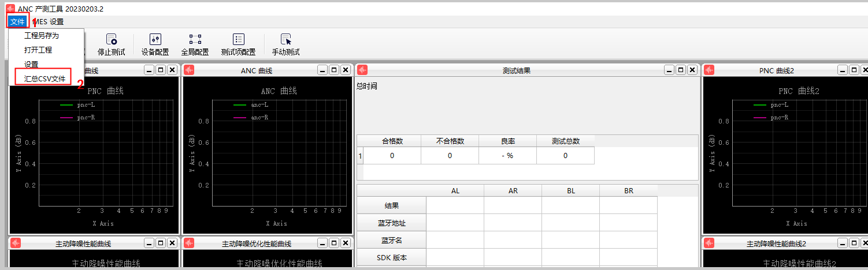Click the AR cell in 蓝牙地址 row

513,223
